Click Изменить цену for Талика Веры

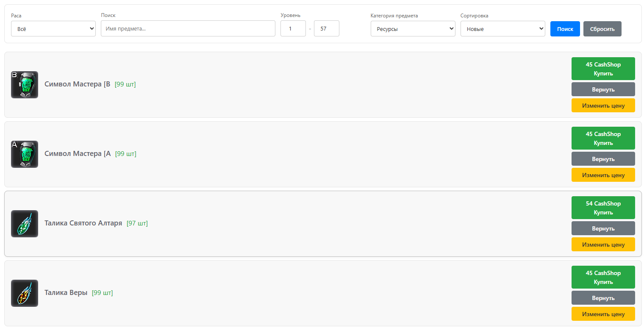point(603,314)
